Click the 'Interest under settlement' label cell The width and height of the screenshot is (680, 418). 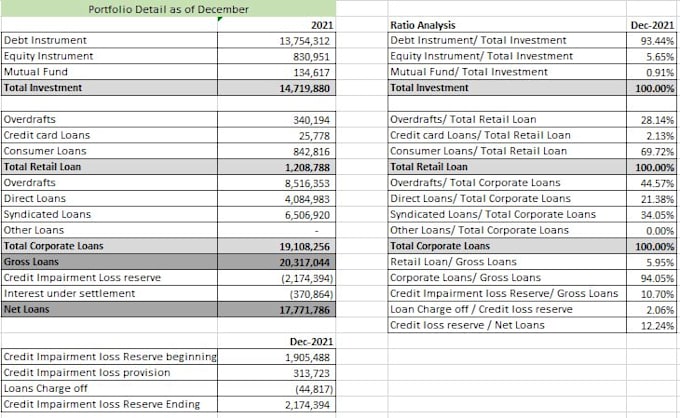pos(109,294)
